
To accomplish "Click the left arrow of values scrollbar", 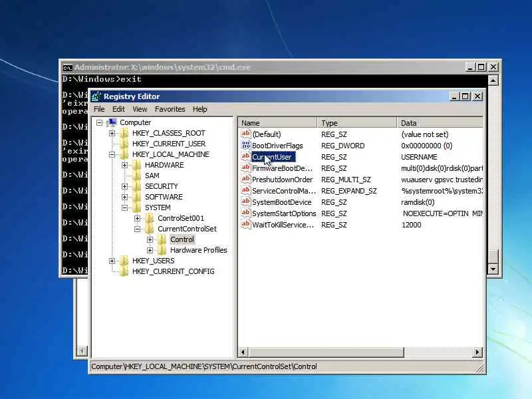I will click(243, 352).
